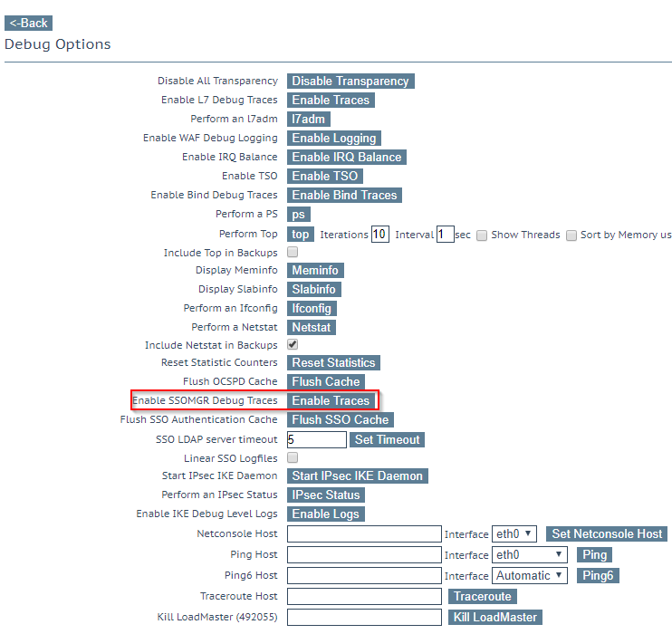Image resolution: width=672 pixels, height=634 pixels.
Task: Enable Traces for SSOMGR Debug Traces
Action: point(331,401)
